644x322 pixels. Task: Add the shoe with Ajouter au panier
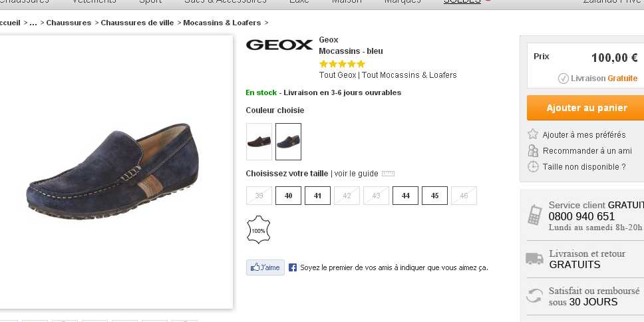(x=587, y=108)
